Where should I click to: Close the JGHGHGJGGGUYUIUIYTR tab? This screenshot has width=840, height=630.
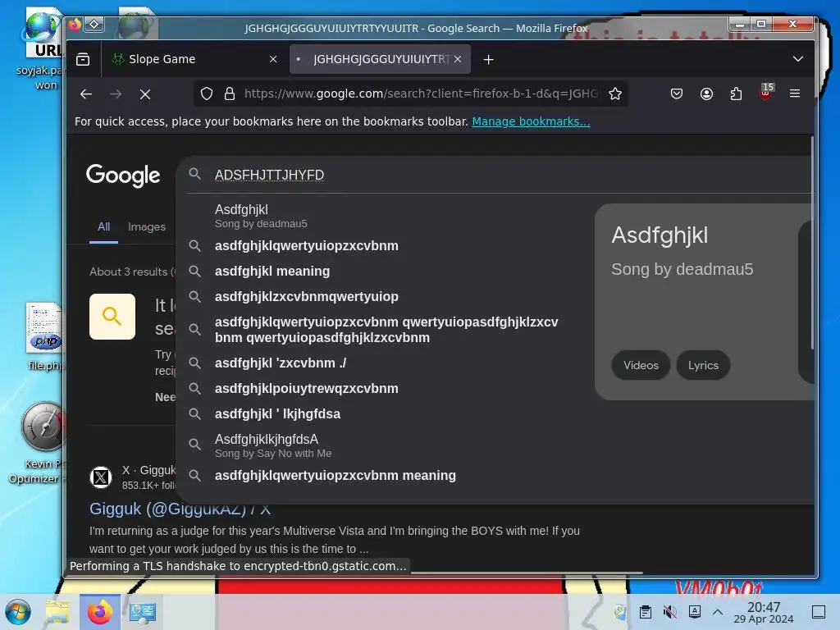pos(458,59)
